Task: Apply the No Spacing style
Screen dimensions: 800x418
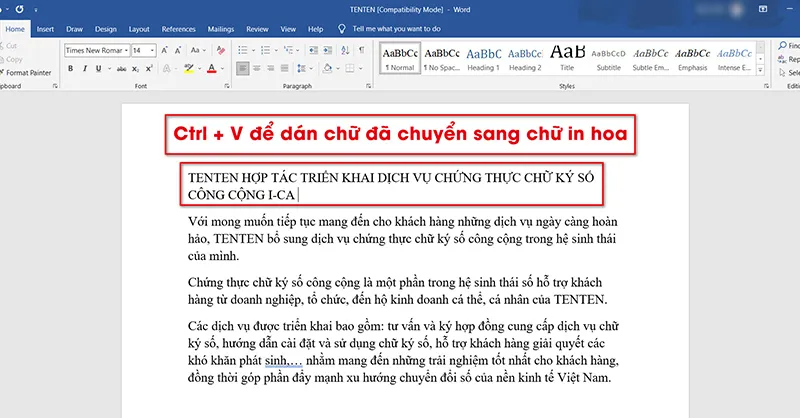Action: [442, 58]
